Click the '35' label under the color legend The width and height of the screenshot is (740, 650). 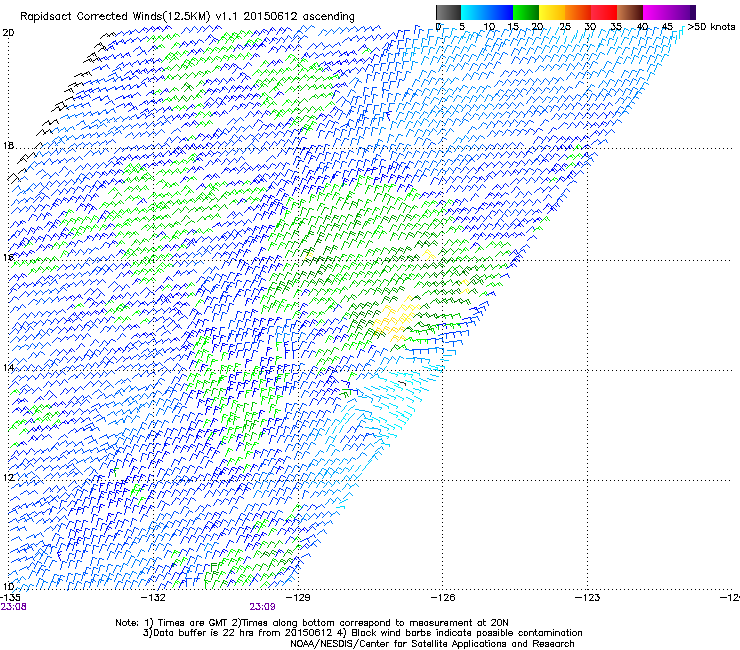point(616,27)
